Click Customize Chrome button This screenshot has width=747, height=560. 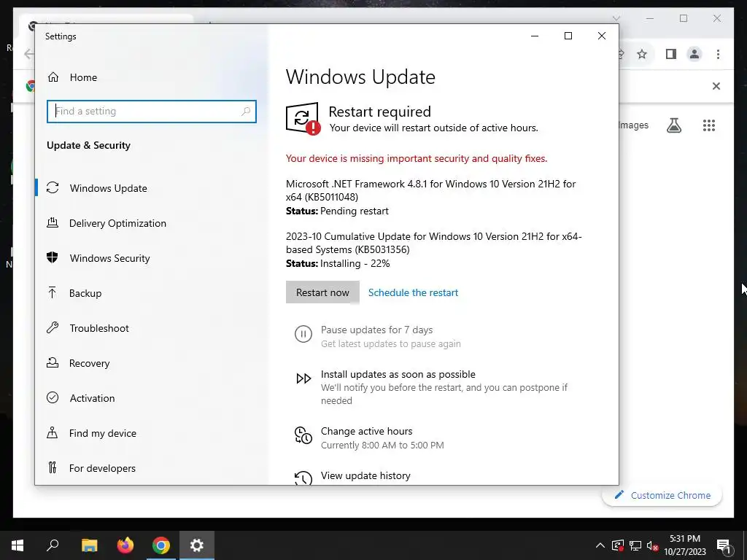click(x=662, y=495)
